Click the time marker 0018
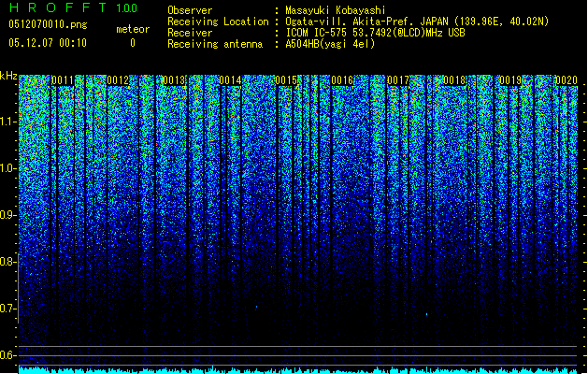588x374 pixels. coord(454,80)
